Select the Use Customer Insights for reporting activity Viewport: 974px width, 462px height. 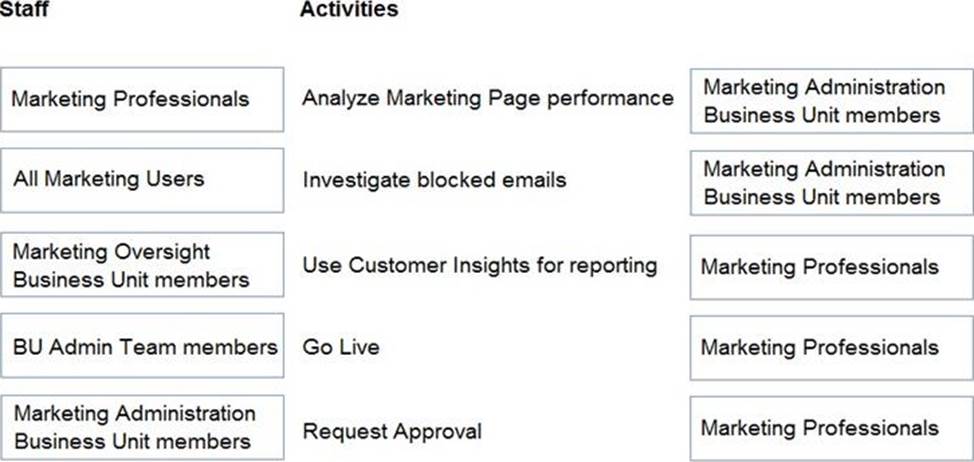pos(479,265)
